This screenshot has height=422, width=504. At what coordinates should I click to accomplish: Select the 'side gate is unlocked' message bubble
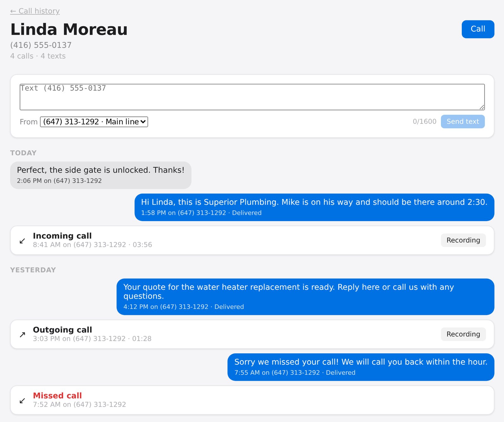[x=101, y=175]
